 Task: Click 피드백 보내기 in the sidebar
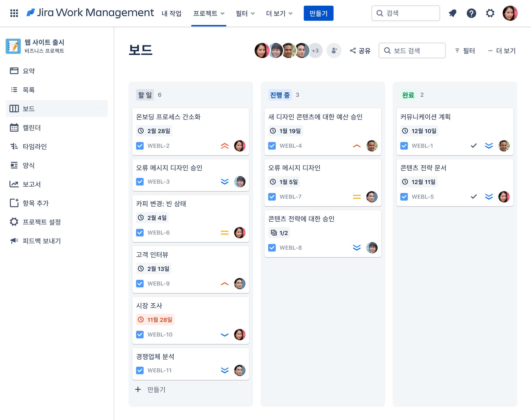57,241
